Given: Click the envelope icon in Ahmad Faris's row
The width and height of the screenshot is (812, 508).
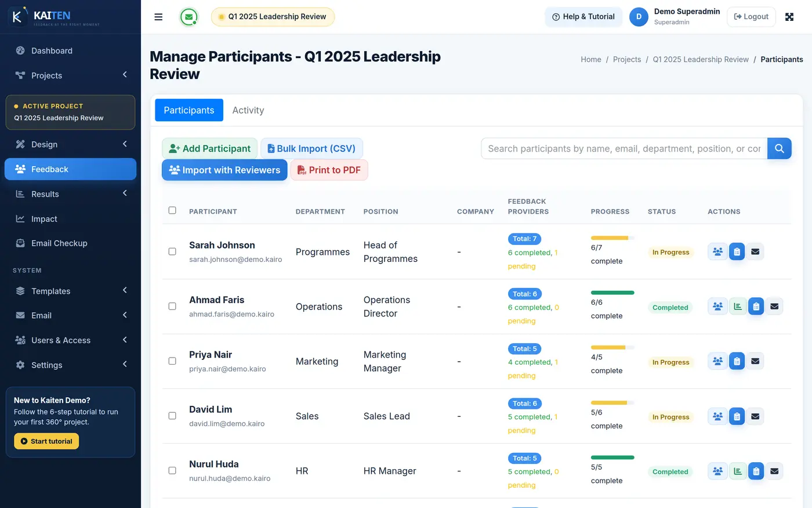Looking at the screenshot, I should tap(774, 307).
